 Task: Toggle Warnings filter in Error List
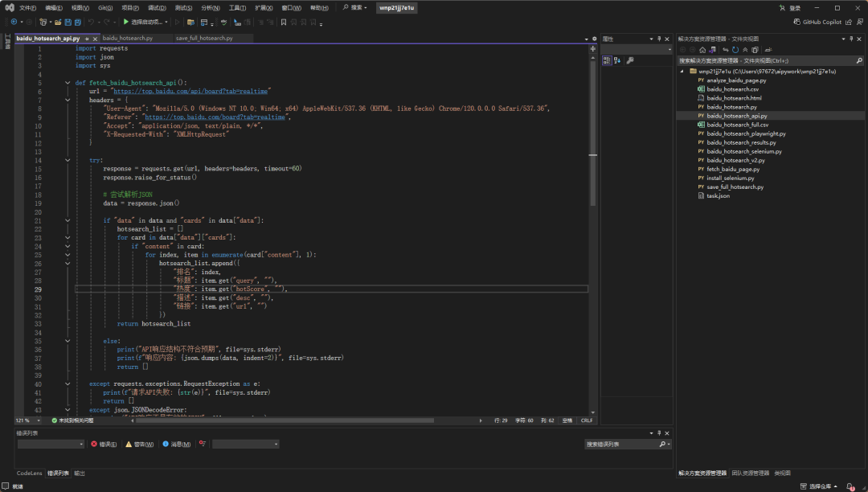click(140, 444)
